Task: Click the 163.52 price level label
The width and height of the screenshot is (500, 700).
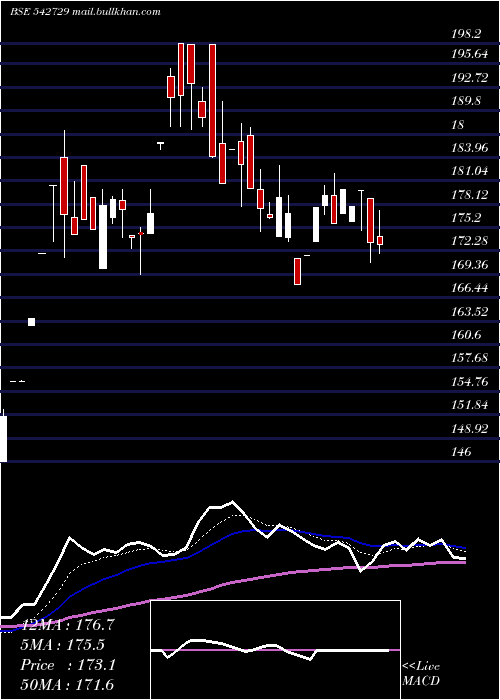Action: [x=470, y=311]
